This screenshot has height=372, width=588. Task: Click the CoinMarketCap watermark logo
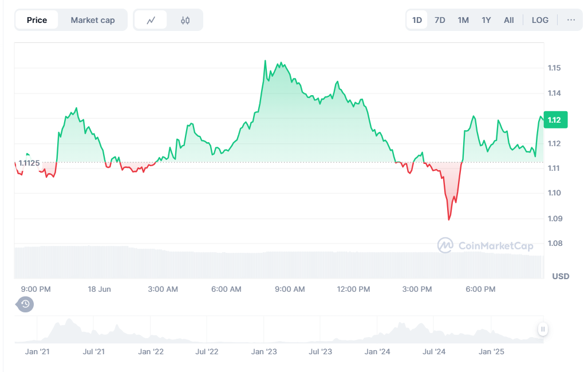tap(485, 246)
